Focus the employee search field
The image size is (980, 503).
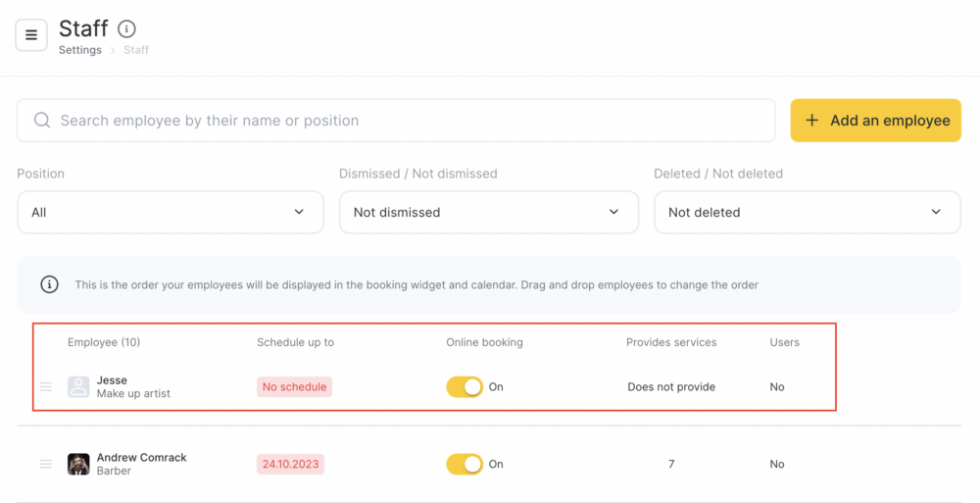[x=396, y=121]
